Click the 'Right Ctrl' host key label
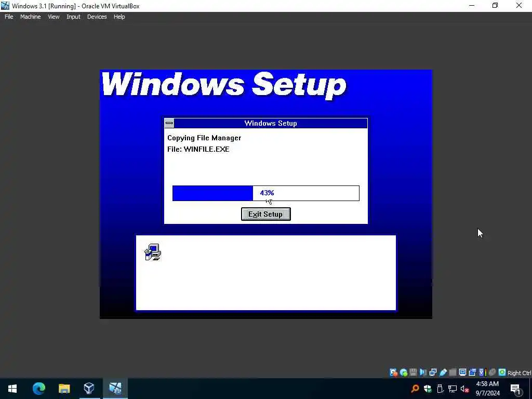This screenshot has height=399, width=532. pos(520,373)
